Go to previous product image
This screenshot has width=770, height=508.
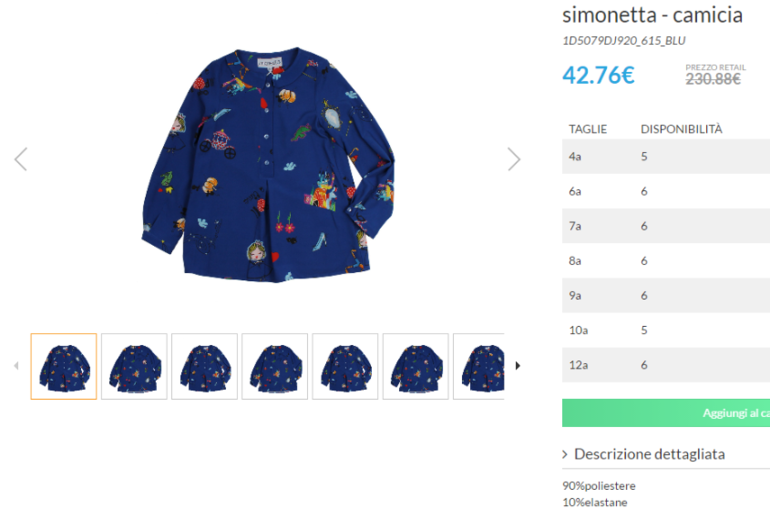click(x=20, y=159)
